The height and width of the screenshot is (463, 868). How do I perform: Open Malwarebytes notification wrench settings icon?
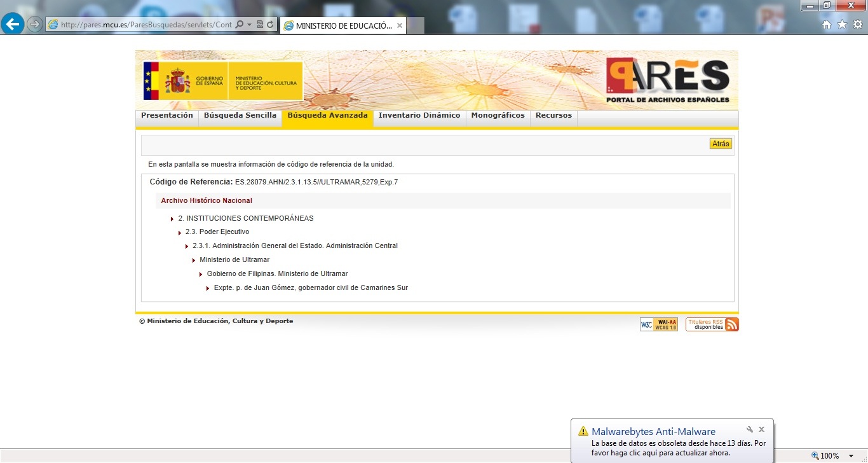750,430
